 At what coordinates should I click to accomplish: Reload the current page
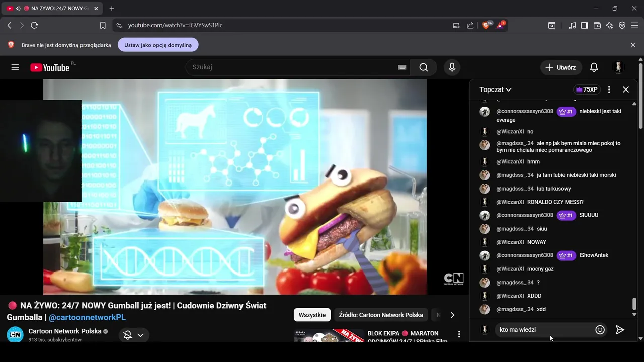point(34,25)
